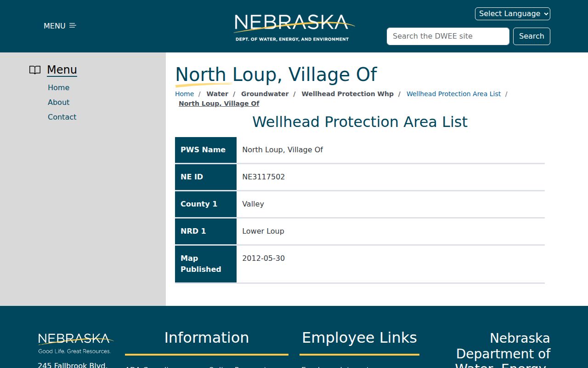The image size is (588, 368).
Task: Open the Select Language dropdown
Action: point(512,14)
